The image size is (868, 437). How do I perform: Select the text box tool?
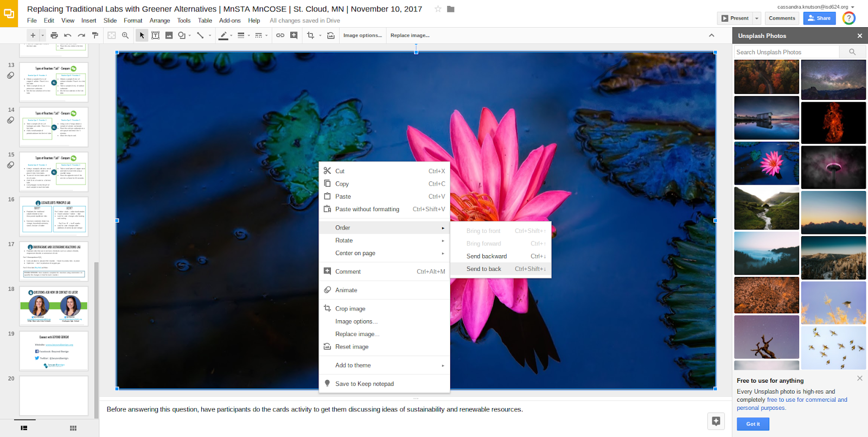[156, 35]
